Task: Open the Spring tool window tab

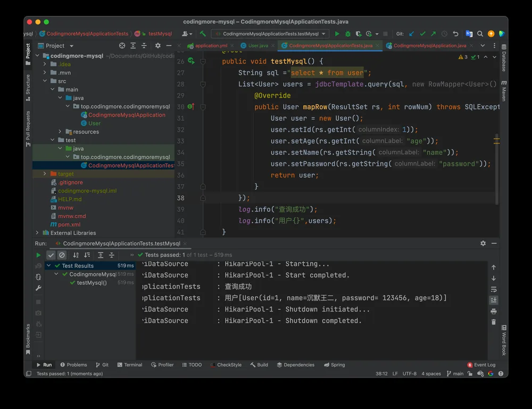Action: pyautogui.click(x=335, y=364)
